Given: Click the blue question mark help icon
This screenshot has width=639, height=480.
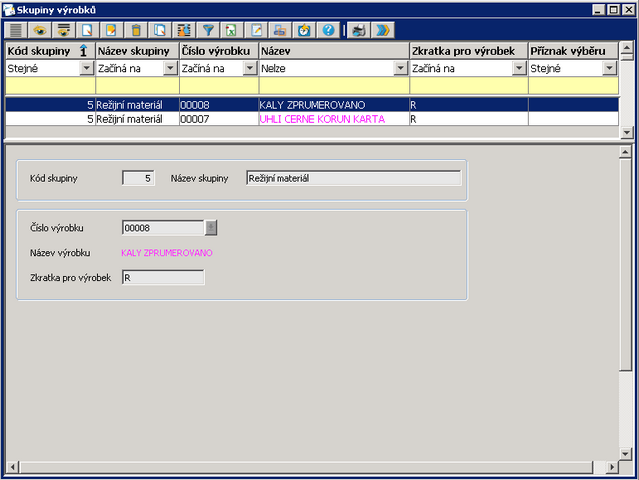Looking at the screenshot, I should click(327, 30).
